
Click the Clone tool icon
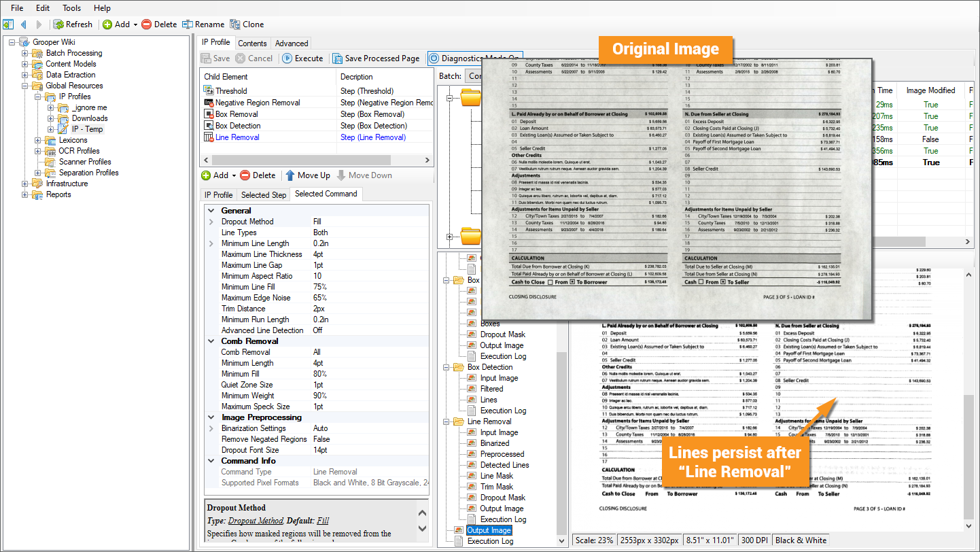point(235,24)
